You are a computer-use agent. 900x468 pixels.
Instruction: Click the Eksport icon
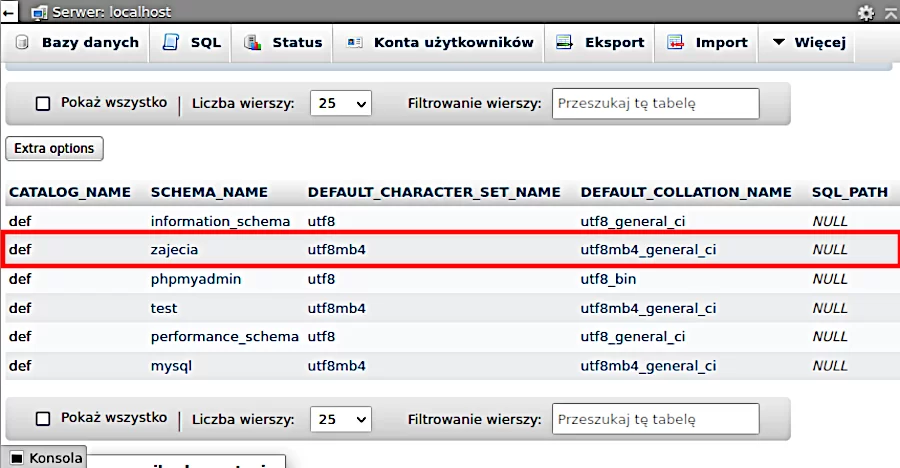[564, 42]
